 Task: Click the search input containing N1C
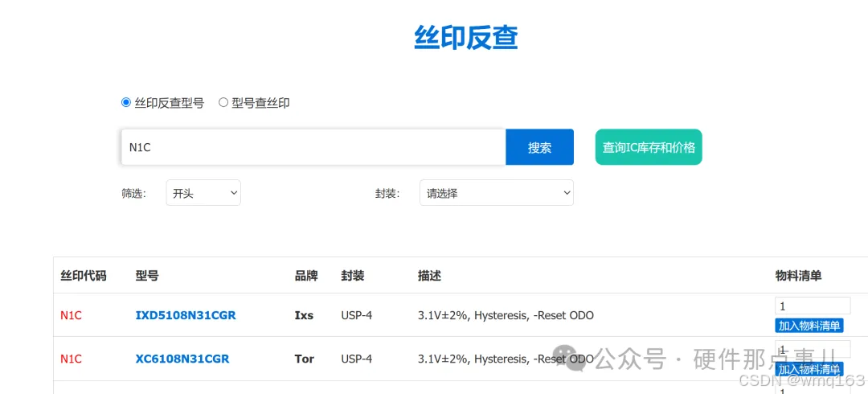coord(313,147)
